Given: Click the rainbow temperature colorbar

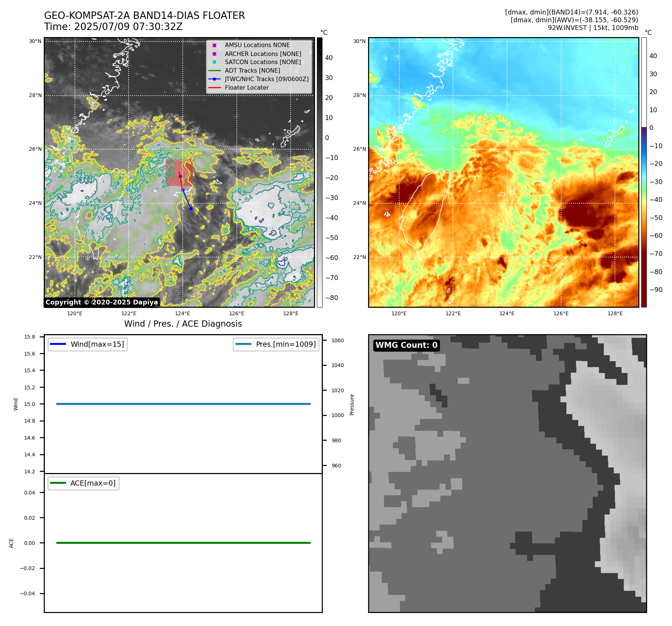Looking at the screenshot, I should [x=644, y=172].
